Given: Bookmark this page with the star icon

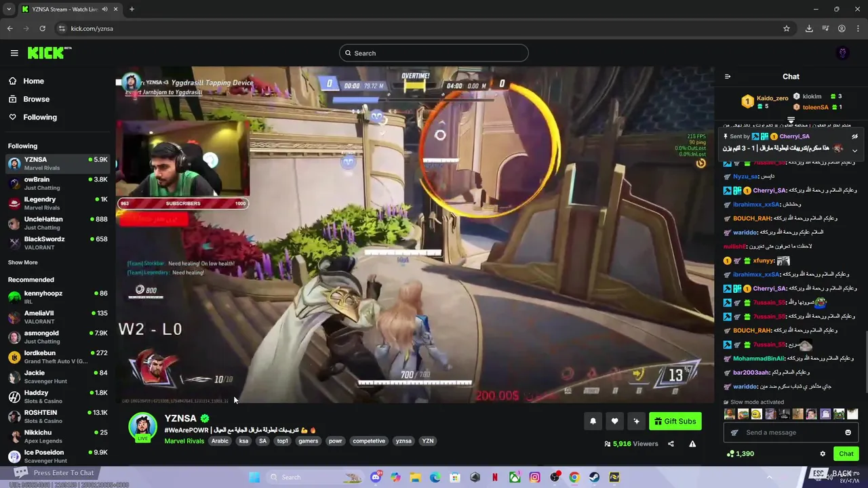Looking at the screenshot, I should 787,28.
